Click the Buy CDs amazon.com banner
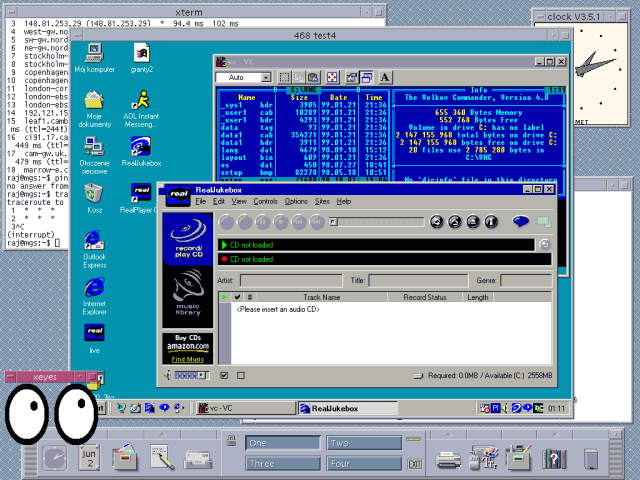The image size is (640, 480). (x=188, y=344)
